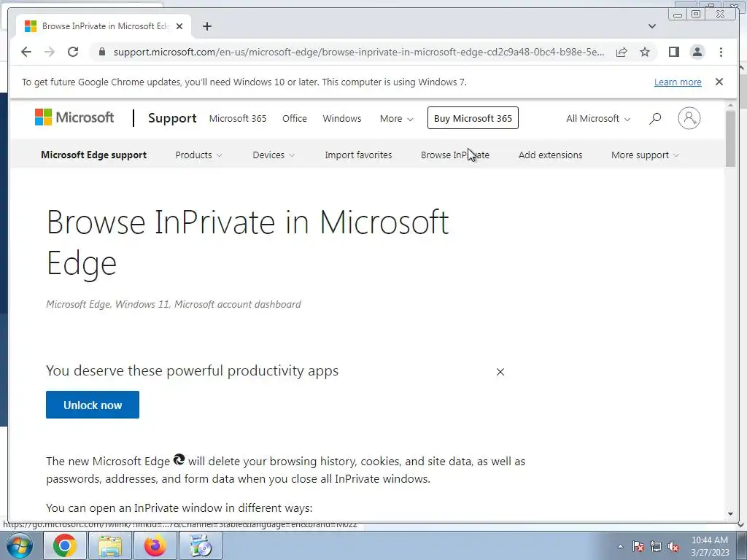Image resolution: width=747 pixels, height=560 pixels.
Task: Expand the Products dropdown
Action: [x=198, y=155]
